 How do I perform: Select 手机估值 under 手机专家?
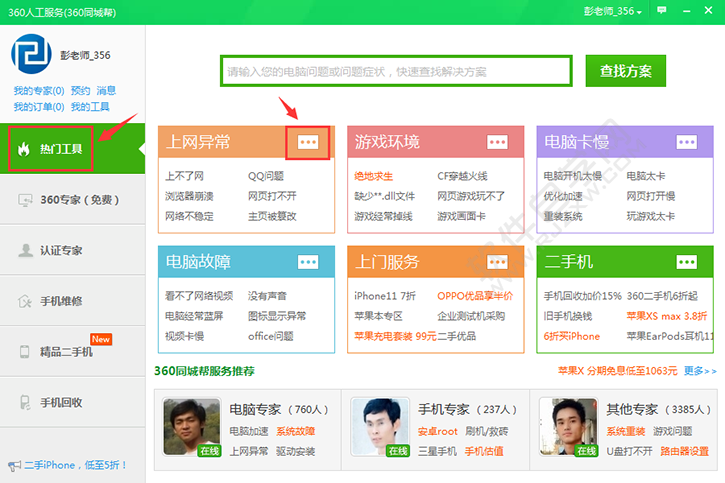(x=484, y=451)
